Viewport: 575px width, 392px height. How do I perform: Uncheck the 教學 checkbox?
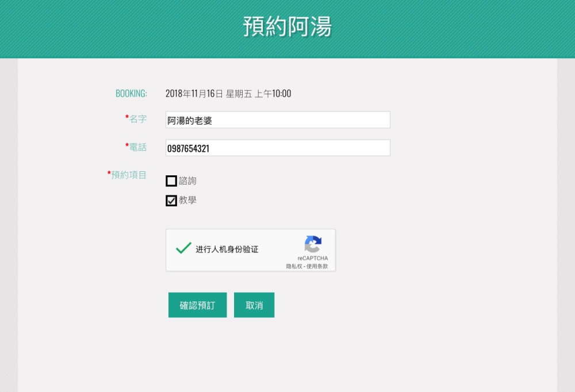pyautogui.click(x=171, y=201)
